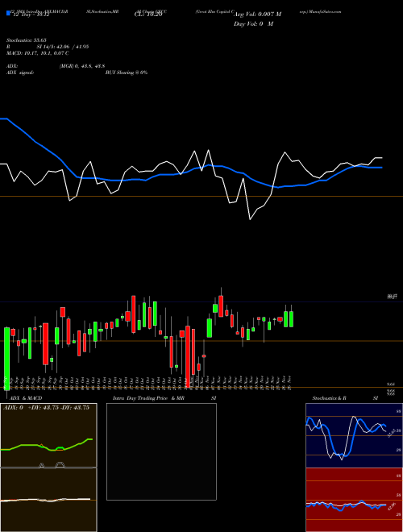Click the blue 12 Day legend swatch
This screenshot has height=532, width=403.
click(x=8, y=13)
